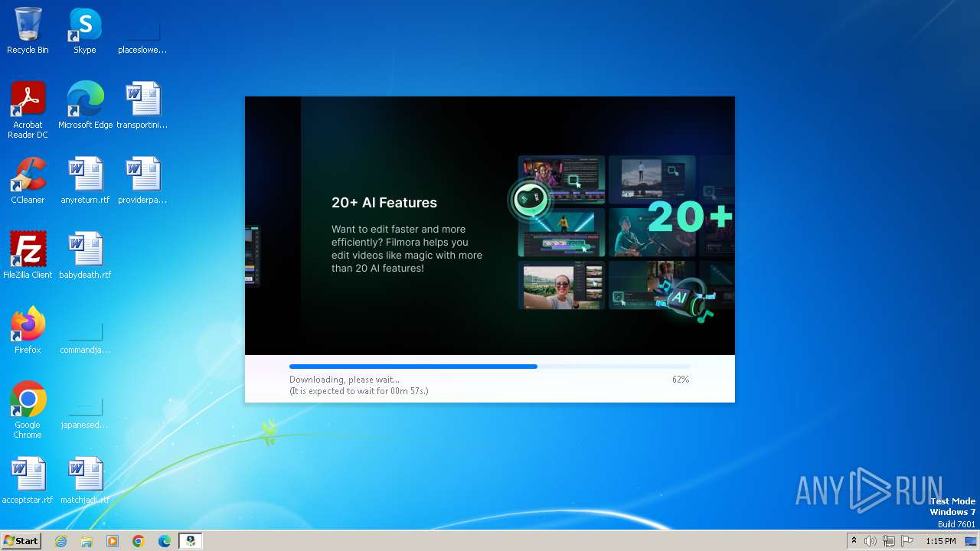980x551 pixels.
Task: Click the Show desktop button
Action: (971, 541)
